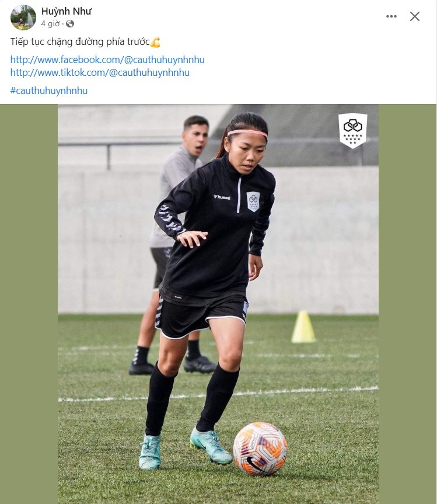Click the pink headband in the photo

(247, 133)
